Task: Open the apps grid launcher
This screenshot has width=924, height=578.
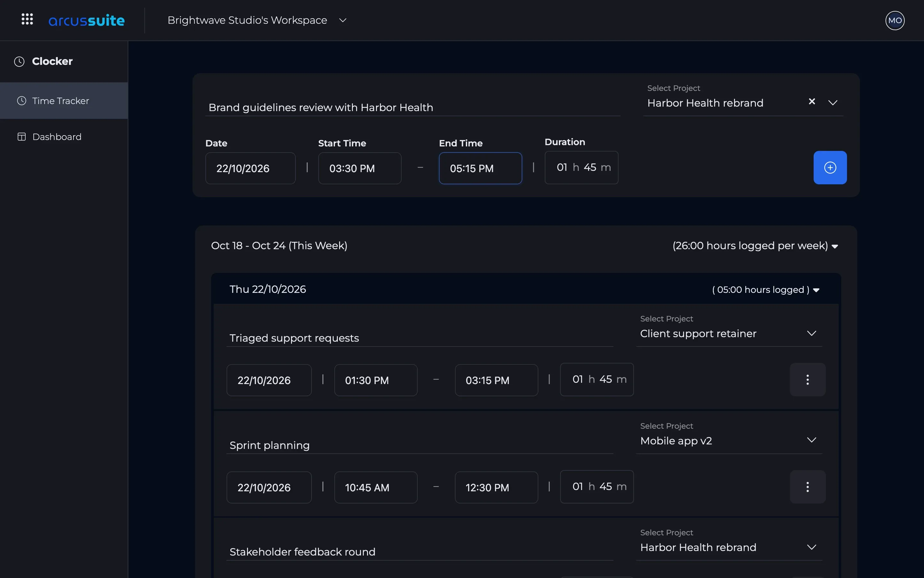Action: (27, 20)
